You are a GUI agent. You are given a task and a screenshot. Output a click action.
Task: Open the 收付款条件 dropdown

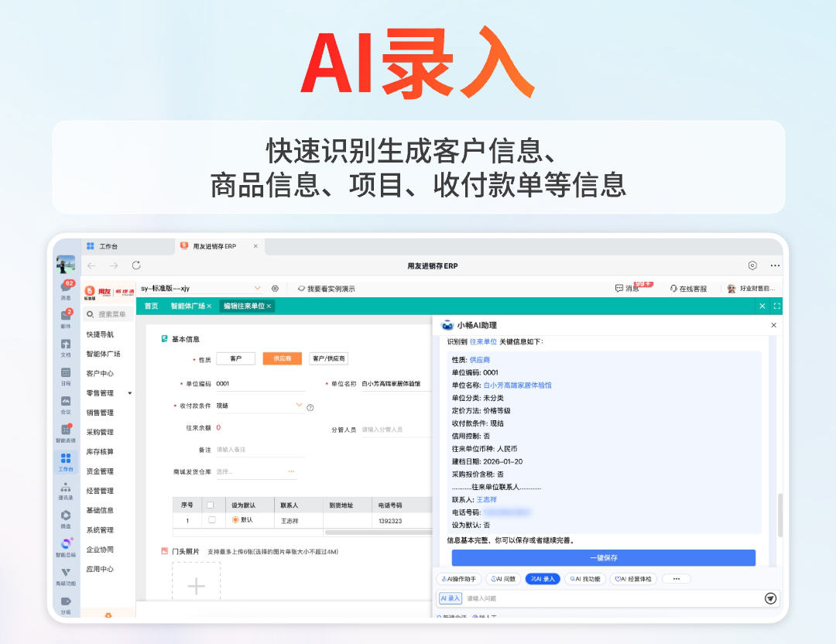[x=300, y=405]
